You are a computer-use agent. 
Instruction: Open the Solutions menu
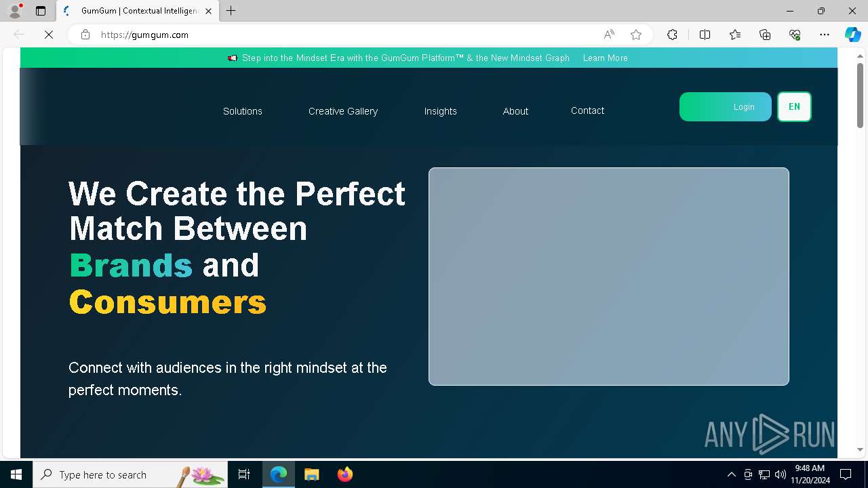(x=242, y=111)
